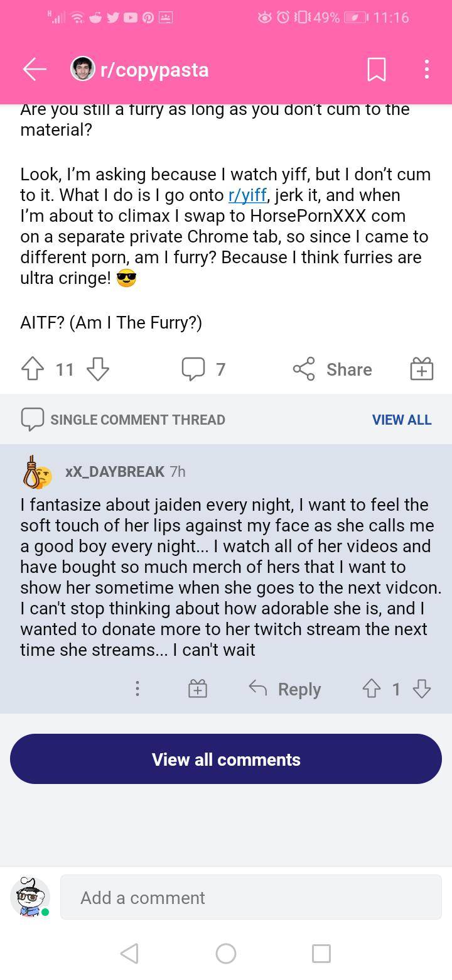Reply to the xX_DAYBREAK comment
Screen dimensions: 452x980
[285, 689]
